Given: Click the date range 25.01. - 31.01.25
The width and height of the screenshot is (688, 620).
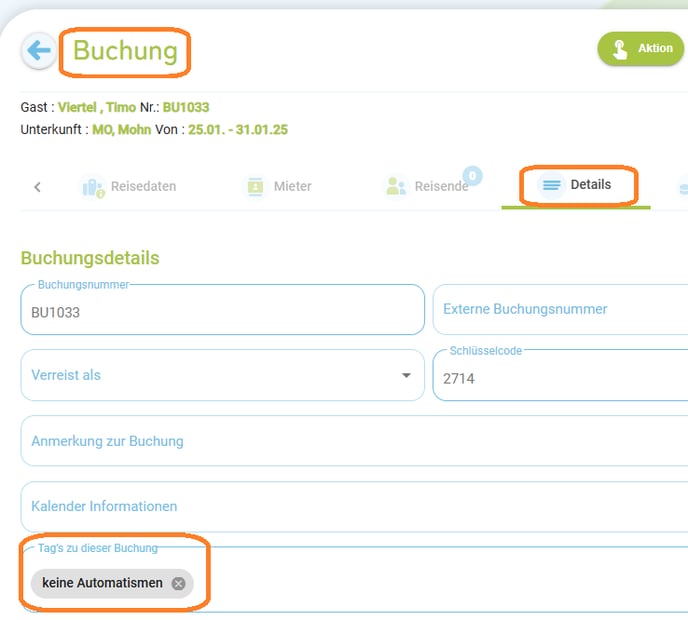Looking at the screenshot, I should 238,130.
